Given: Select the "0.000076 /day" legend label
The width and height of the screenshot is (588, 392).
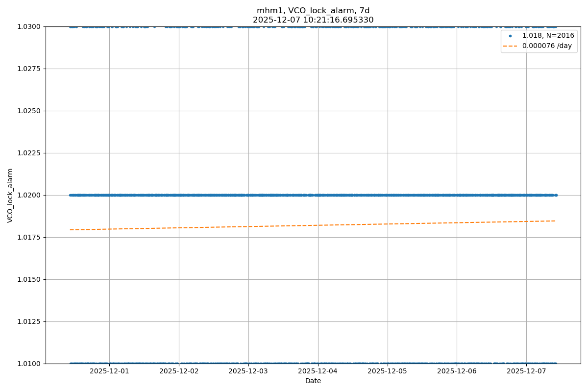Looking at the screenshot, I should pyautogui.click(x=547, y=46).
